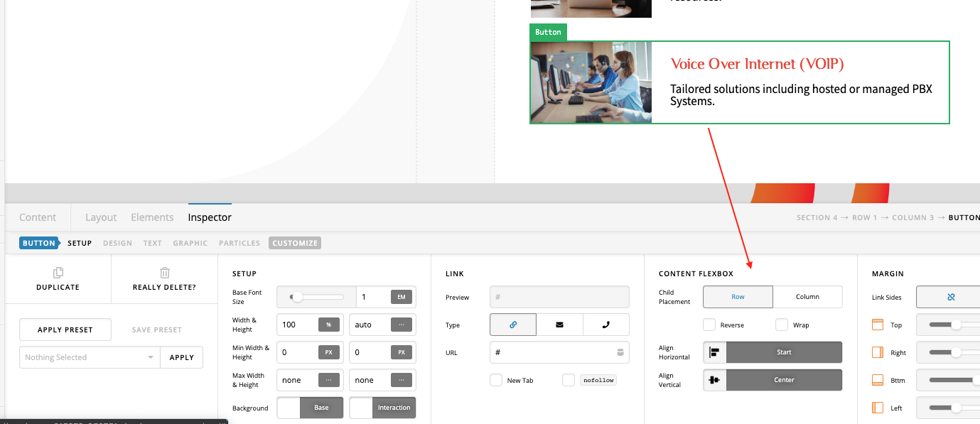Image resolution: width=980 pixels, height=424 pixels.
Task: Enable the Wrap checkbox
Action: point(782,325)
